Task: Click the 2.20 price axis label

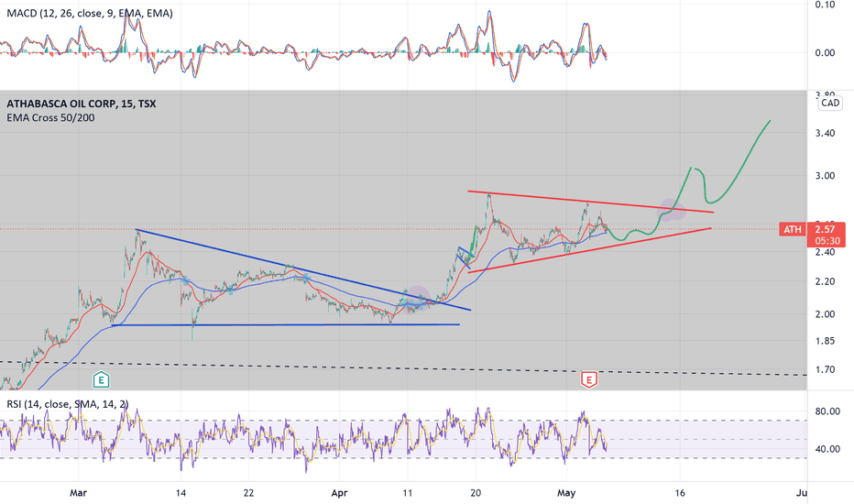Action: (x=825, y=281)
